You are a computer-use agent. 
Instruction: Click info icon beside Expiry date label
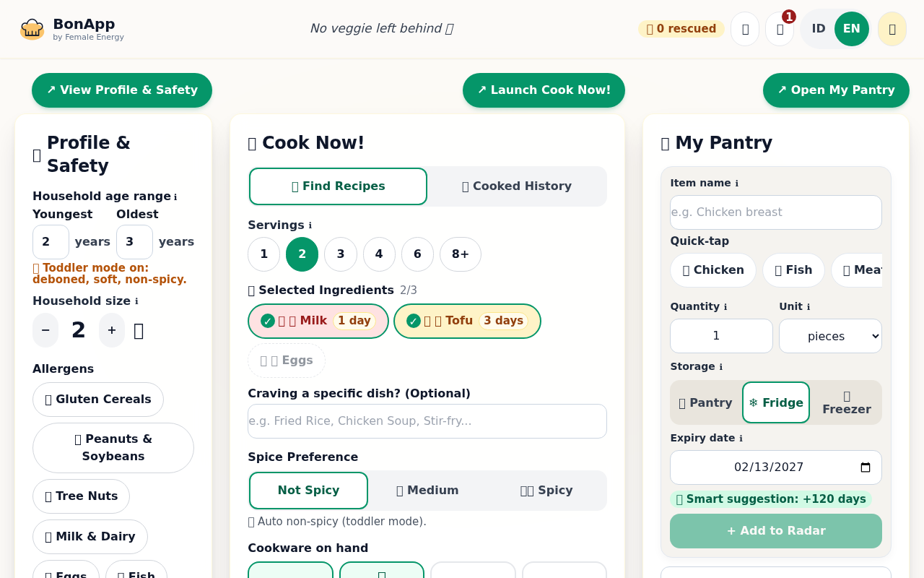coord(741,439)
